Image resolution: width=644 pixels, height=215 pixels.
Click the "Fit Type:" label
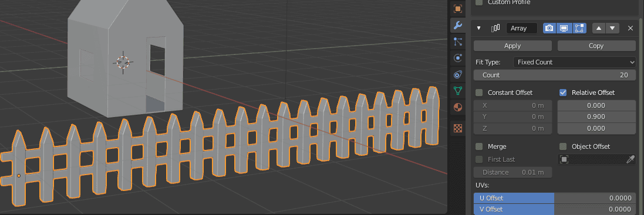point(488,62)
